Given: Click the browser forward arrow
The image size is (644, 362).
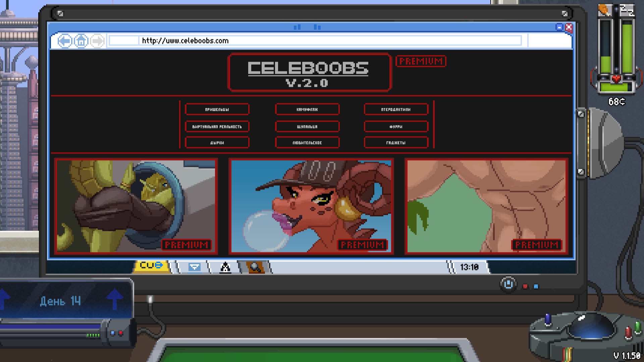Looking at the screenshot, I should (97, 41).
